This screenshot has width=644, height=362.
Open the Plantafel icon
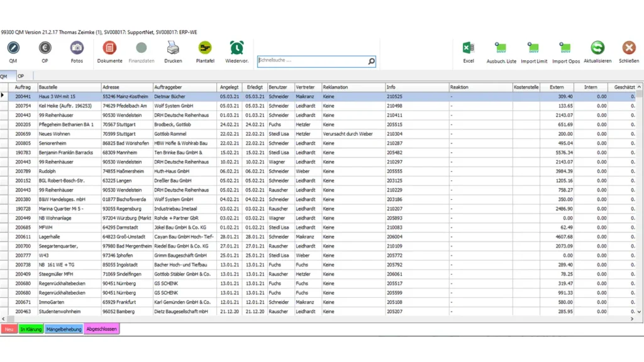click(x=205, y=48)
